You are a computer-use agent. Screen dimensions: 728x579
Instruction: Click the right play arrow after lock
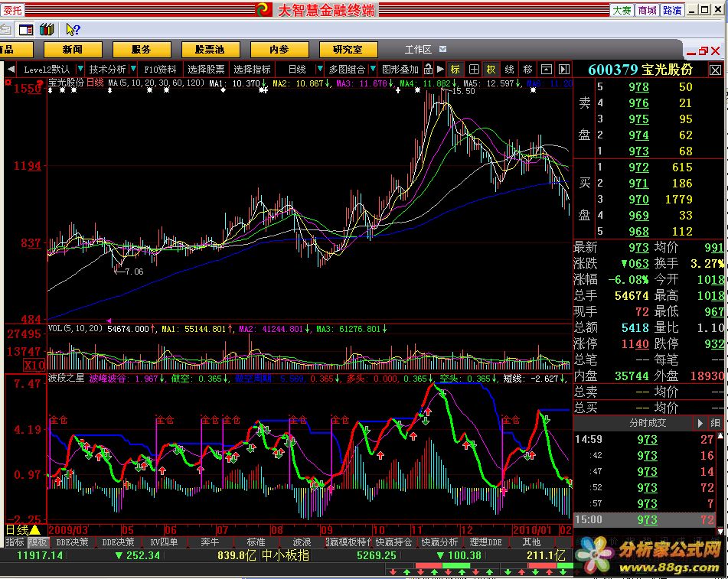(440, 69)
